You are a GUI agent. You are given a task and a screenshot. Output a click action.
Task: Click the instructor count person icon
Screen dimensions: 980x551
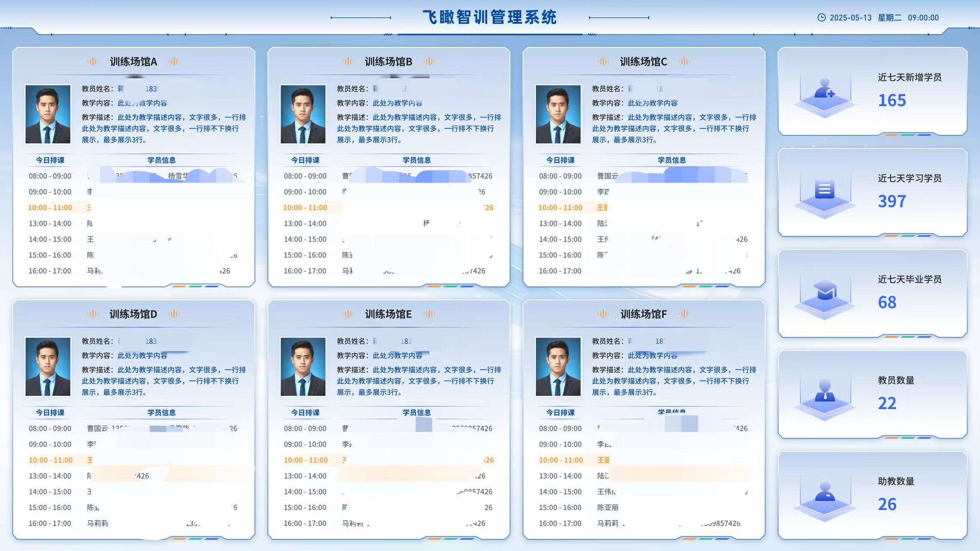click(825, 391)
